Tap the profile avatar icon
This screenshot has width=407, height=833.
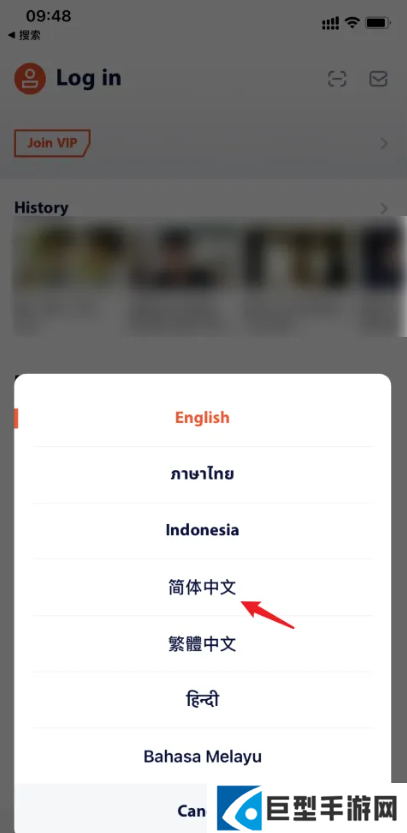click(x=30, y=79)
